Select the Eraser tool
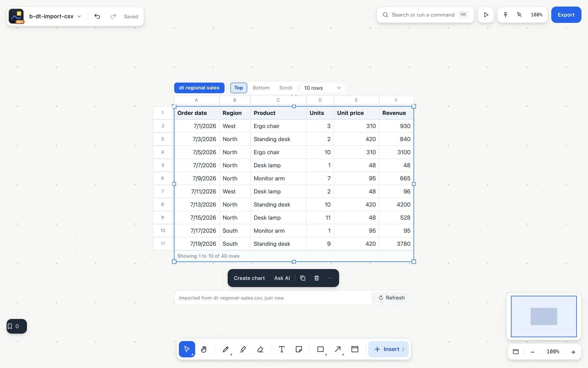This screenshot has height=368, width=588. (260, 349)
